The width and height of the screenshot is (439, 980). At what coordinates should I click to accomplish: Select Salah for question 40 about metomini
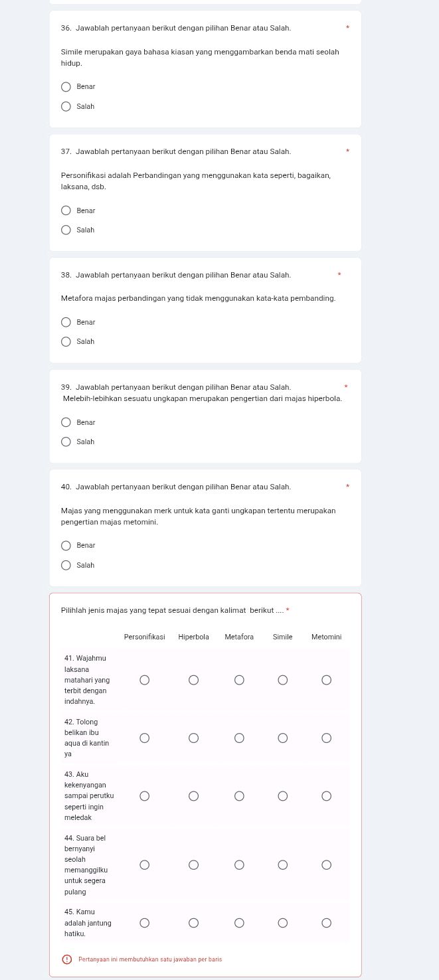pyautogui.click(x=66, y=566)
